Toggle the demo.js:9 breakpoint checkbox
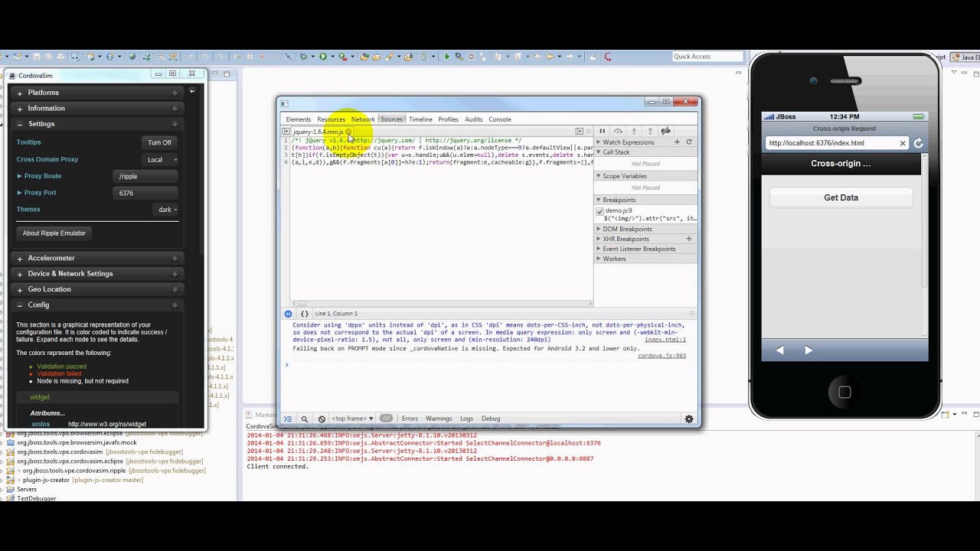This screenshot has height=551, width=980. click(599, 211)
